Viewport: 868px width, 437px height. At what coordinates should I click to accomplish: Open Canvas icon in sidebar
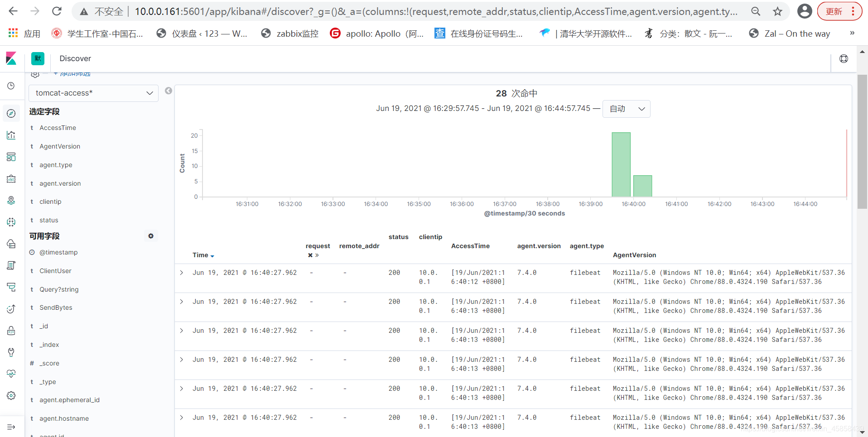[x=11, y=178]
